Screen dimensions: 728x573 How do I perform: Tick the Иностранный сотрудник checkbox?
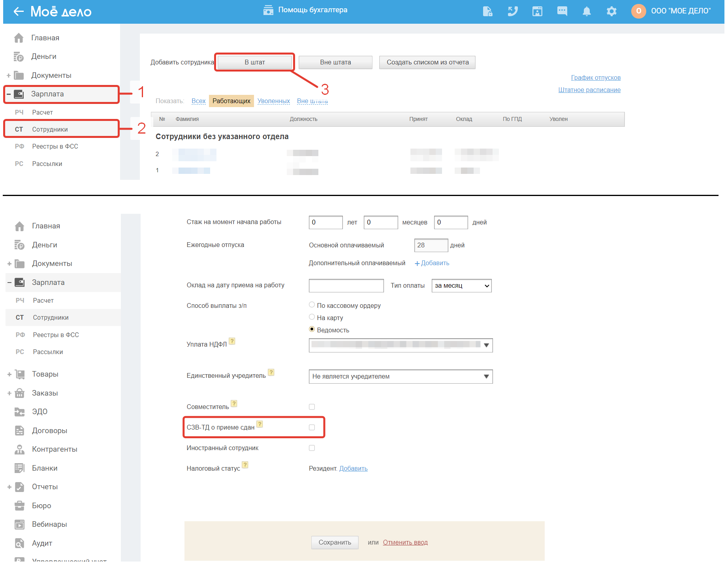click(x=312, y=448)
